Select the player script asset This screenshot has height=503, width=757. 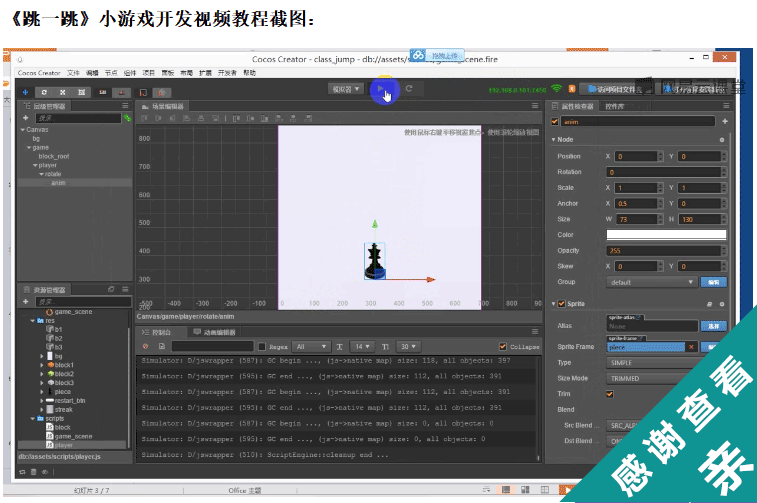(x=63, y=445)
